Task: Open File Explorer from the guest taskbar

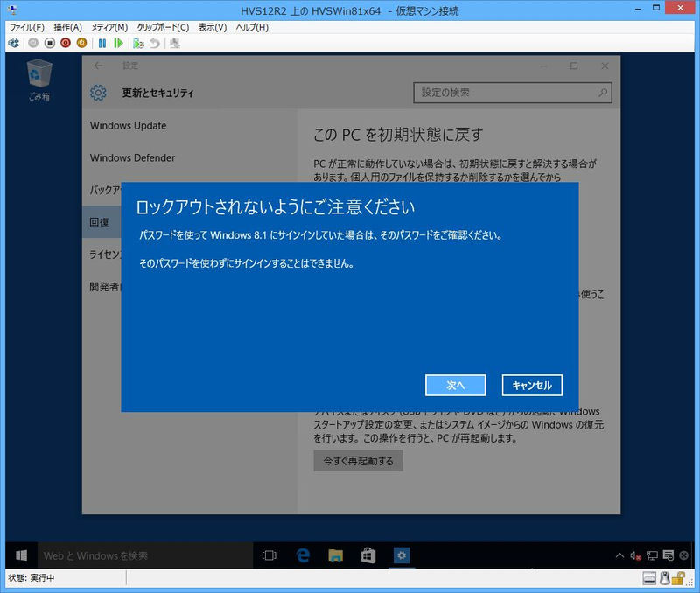Action: (x=335, y=555)
